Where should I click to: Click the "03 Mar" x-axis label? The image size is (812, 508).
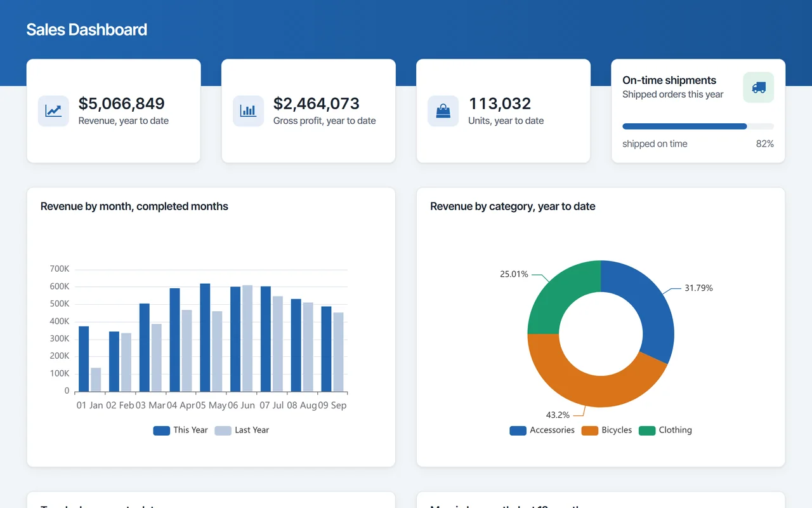tap(150, 405)
